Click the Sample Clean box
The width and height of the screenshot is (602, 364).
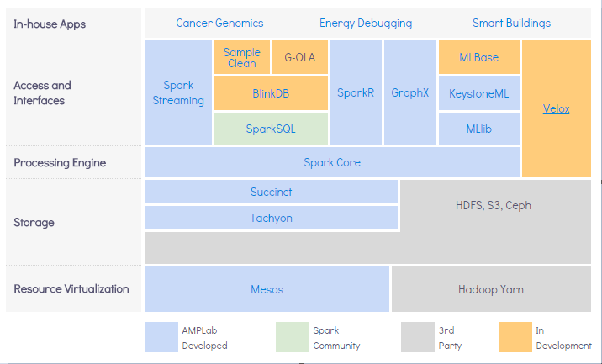pos(242,57)
